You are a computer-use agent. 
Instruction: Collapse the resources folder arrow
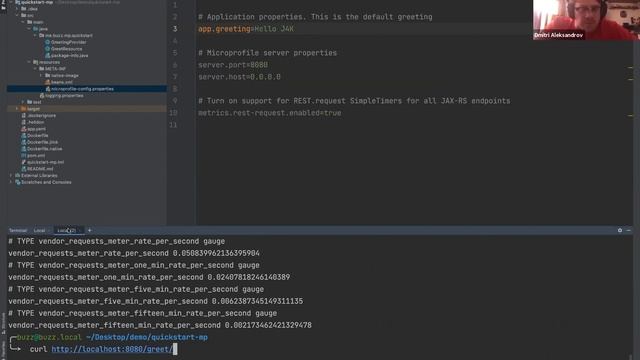tap(29, 62)
